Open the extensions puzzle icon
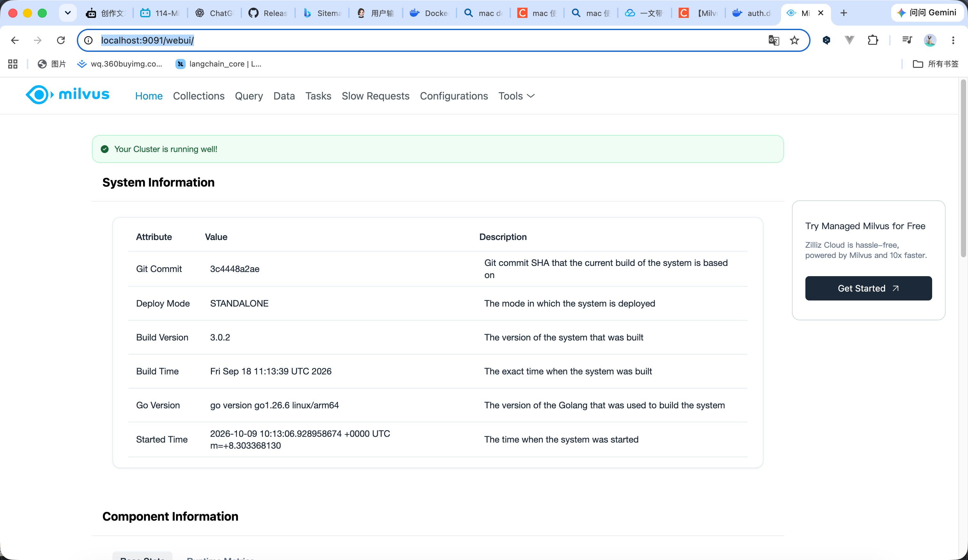Image resolution: width=968 pixels, height=560 pixels. point(873,40)
